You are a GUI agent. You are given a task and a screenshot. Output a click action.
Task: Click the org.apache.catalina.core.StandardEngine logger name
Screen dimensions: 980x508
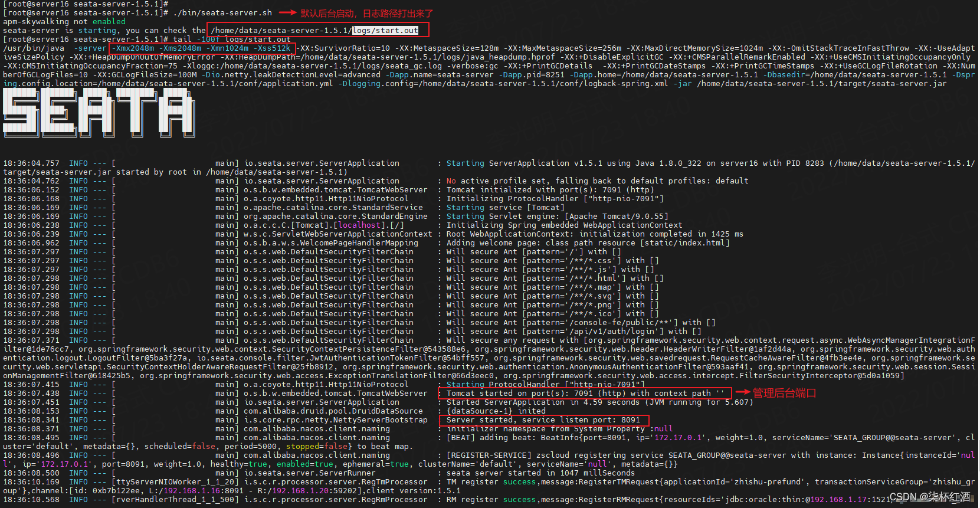coord(336,216)
